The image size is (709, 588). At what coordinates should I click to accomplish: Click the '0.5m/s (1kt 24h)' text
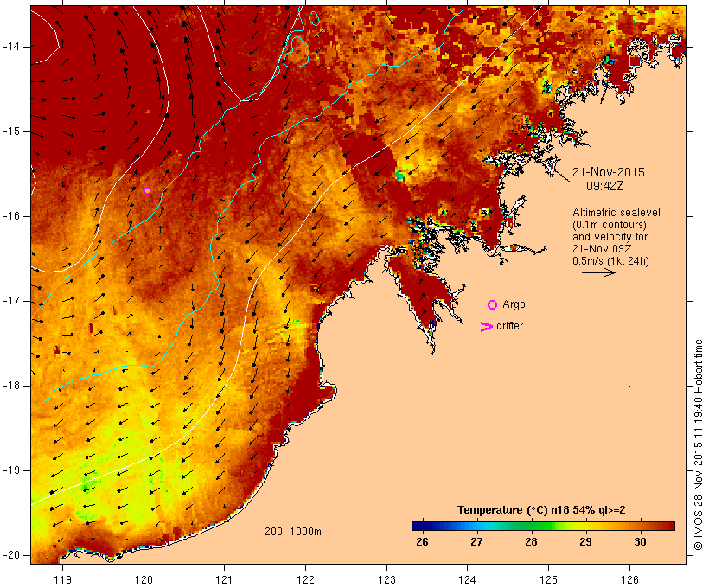click(610, 261)
